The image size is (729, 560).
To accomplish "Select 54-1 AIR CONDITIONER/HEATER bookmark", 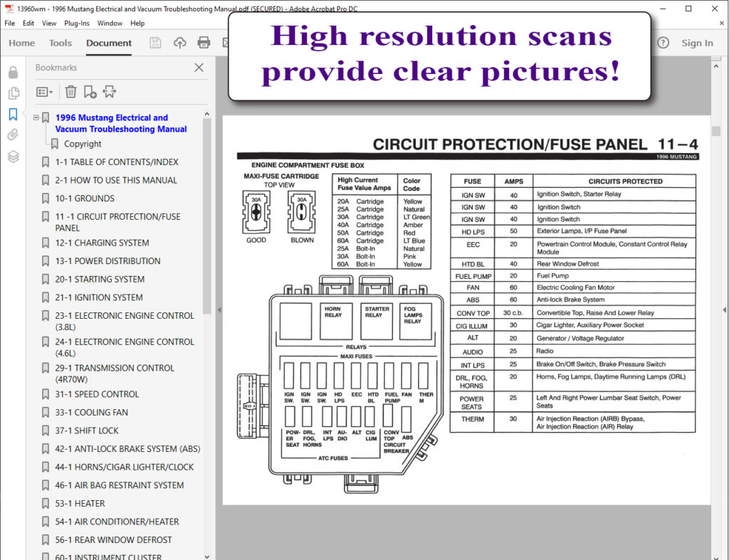I will [117, 522].
